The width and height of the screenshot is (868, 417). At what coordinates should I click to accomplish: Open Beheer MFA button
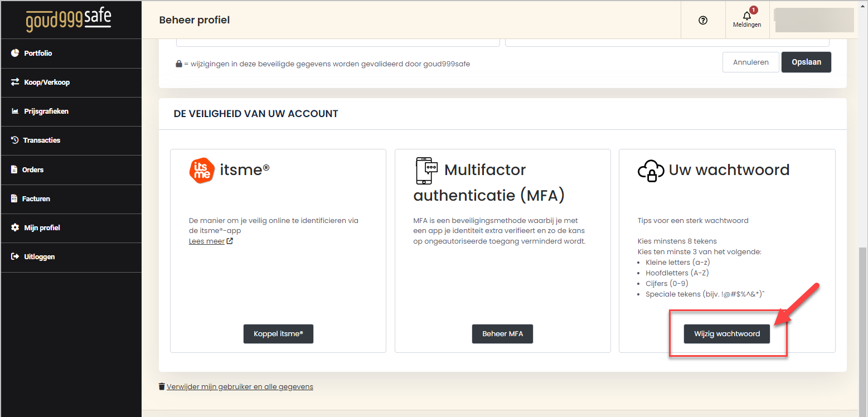pyautogui.click(x=502, y=334)
